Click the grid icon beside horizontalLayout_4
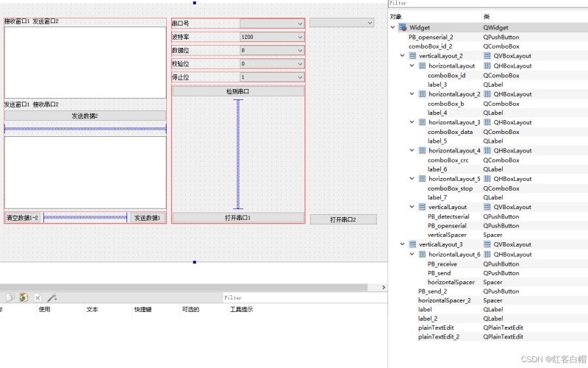The height and width of the screenshot is (368, 588). tap(422, 150)
